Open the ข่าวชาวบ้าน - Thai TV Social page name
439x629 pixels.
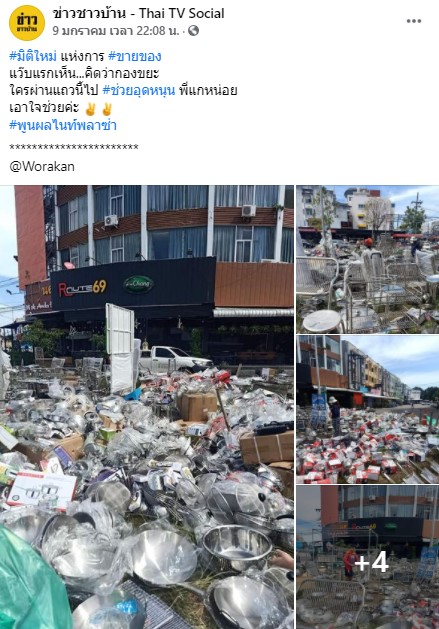point(138,13)
